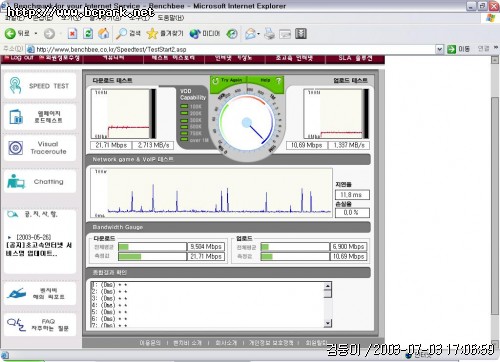Click the upload 측정값 green progress bar
Screen dimensions: 500x362
[x=267, y=256]
